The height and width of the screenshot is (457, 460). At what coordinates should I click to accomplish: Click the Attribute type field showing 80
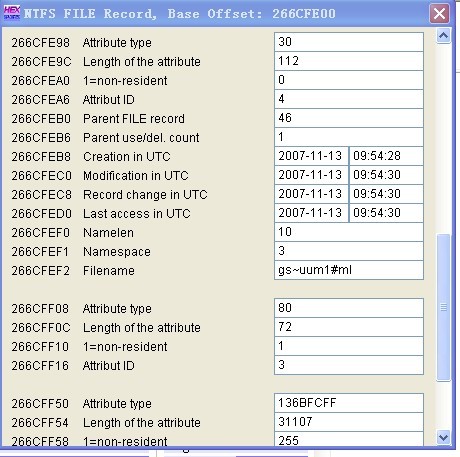click(x=349, y=308)
